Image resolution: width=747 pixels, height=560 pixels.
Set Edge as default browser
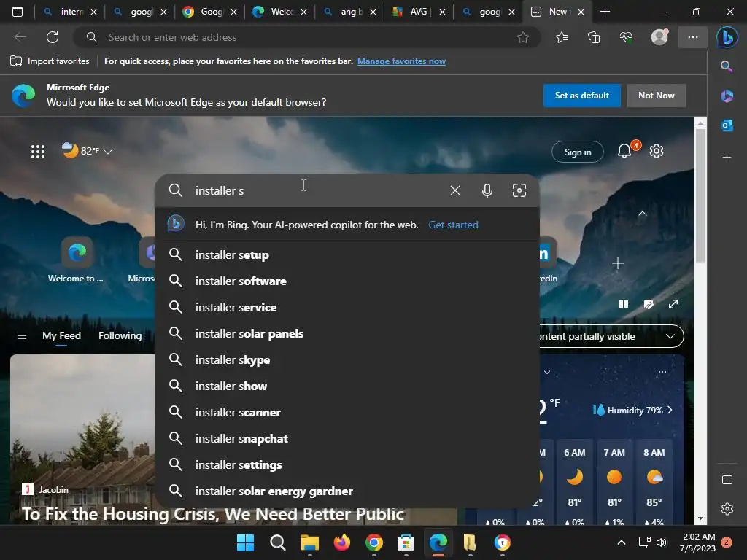581,96
